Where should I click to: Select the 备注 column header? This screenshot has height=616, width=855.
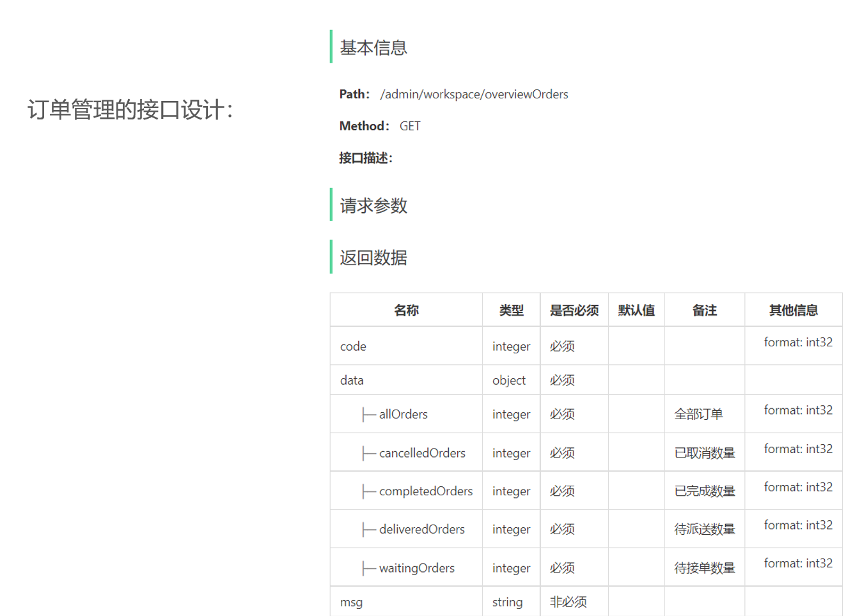[705, 310]
